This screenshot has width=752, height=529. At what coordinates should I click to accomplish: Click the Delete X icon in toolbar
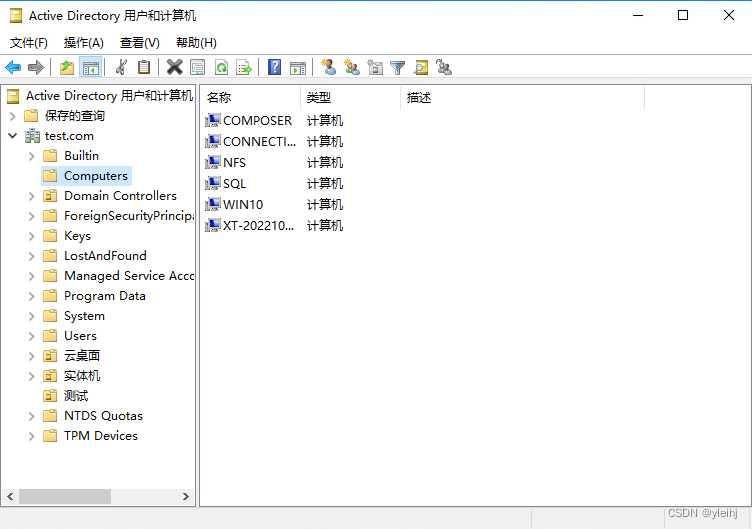[175, 68]
